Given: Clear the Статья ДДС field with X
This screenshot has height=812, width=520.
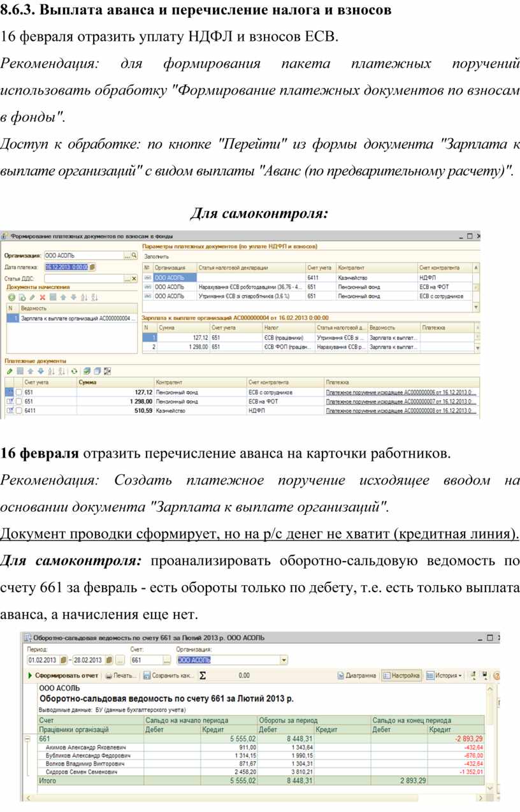Looking at the screenshot, I should 134,279.
